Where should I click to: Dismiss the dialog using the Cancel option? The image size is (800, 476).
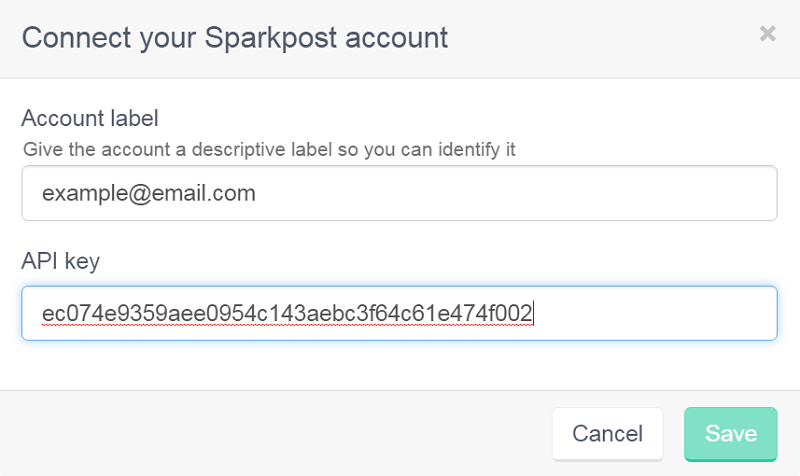(x=607, y=434)
